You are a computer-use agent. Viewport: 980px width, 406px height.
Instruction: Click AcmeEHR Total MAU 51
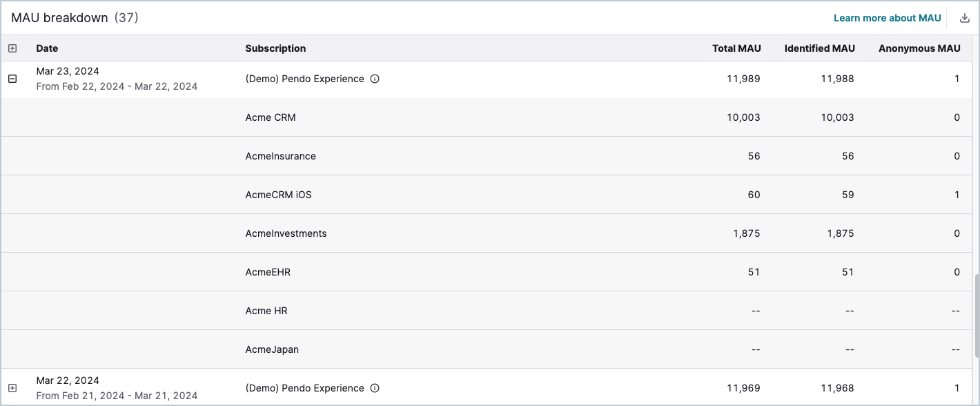click(x=754, y=272)
